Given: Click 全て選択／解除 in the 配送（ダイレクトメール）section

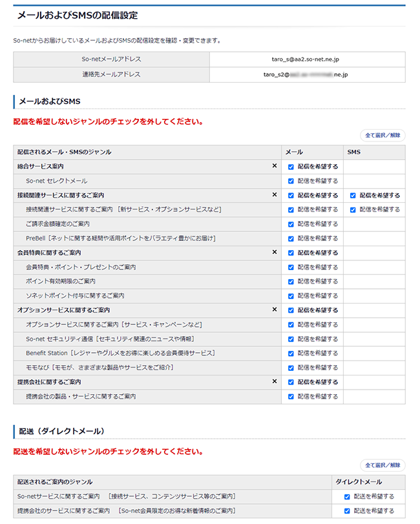Looking at the screenshot, I should 383,465.
